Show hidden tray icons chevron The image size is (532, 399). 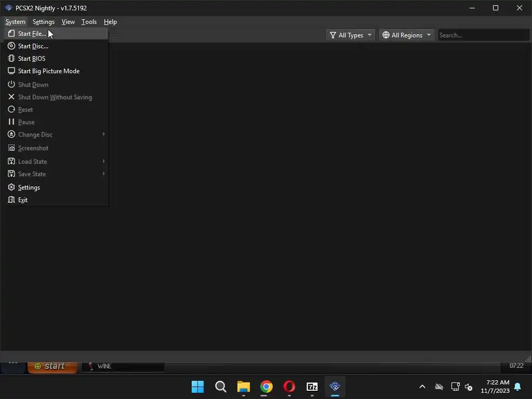click(x=422, y=387)
